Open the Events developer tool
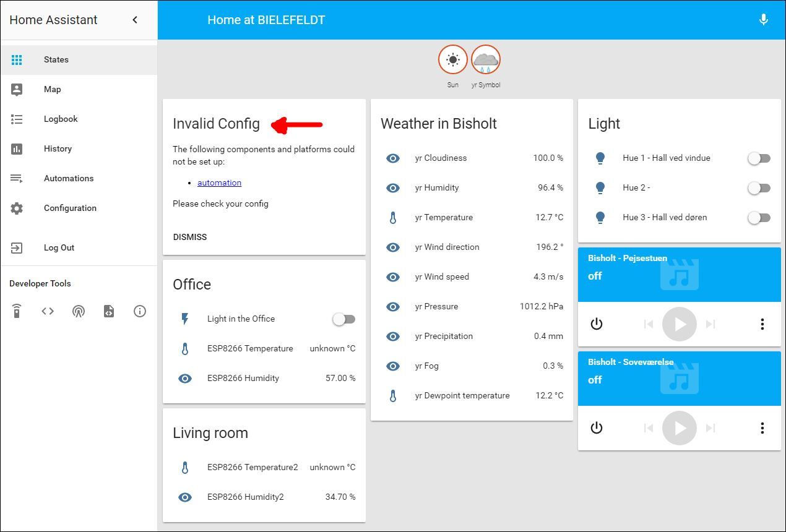 coord(79,311)
